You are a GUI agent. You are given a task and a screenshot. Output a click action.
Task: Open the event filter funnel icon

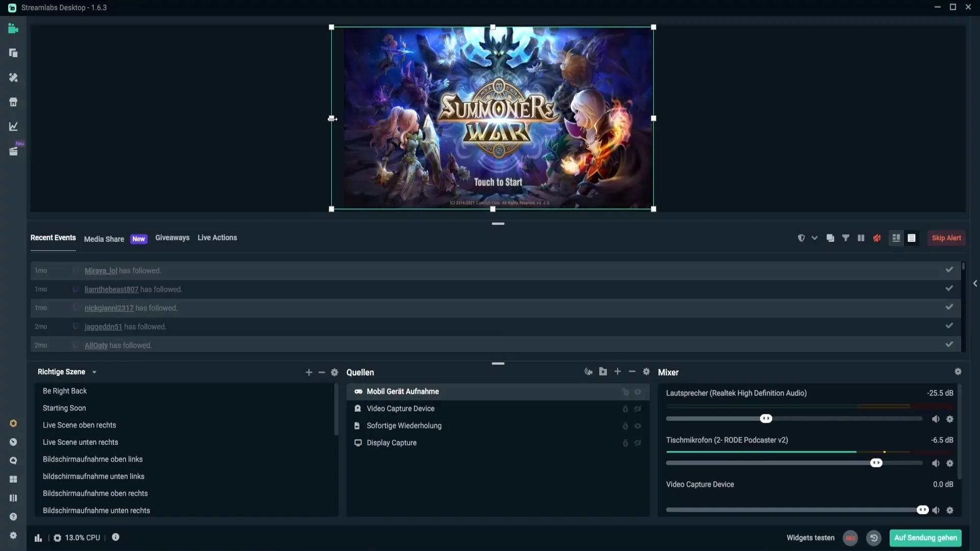pyautogui.click(x=846, y=238)
